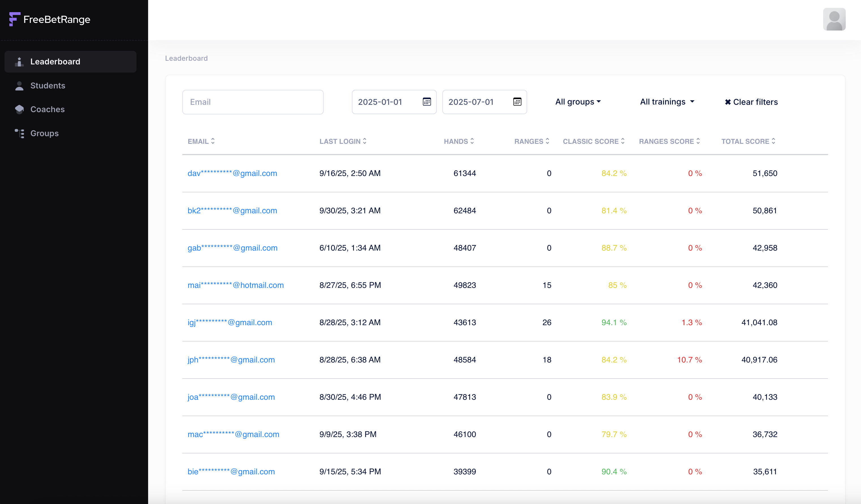Image resolution: width=861 pixels, height=504 pixels.
Task: Click the X icon next to Clear filters
Action: pos(728,102)
